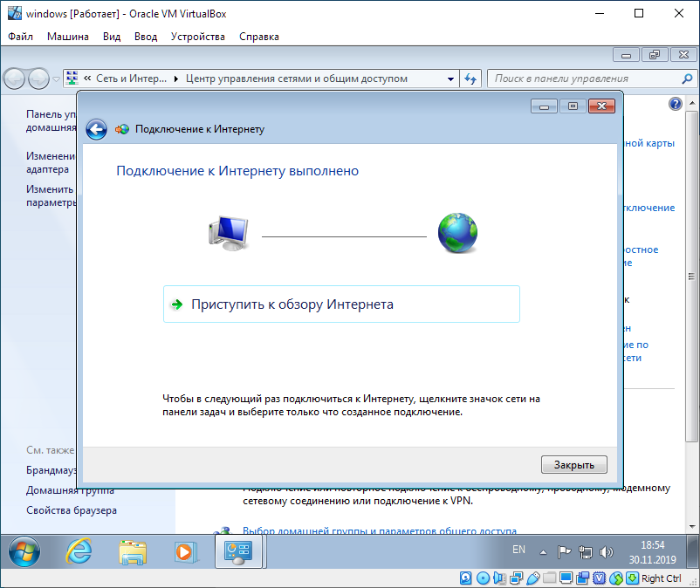Click the Action Center flag tray icon
700x588 pixels.
[565, 552]
